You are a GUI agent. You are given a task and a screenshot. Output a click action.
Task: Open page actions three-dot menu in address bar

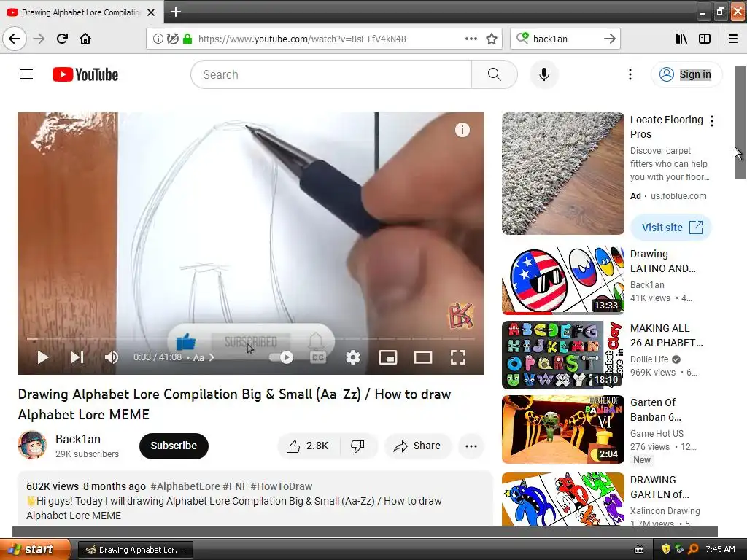[471, 39]
